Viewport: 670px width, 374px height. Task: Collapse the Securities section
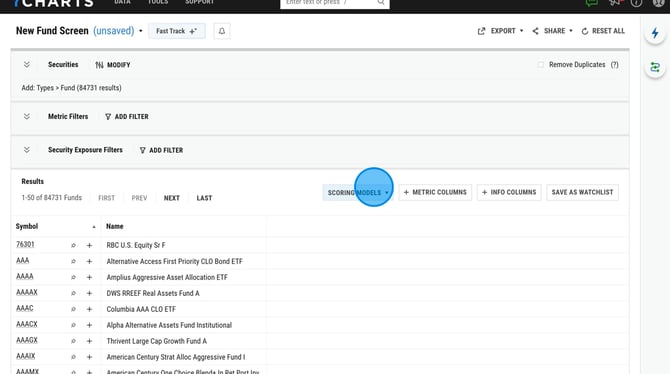coord(26,65)
